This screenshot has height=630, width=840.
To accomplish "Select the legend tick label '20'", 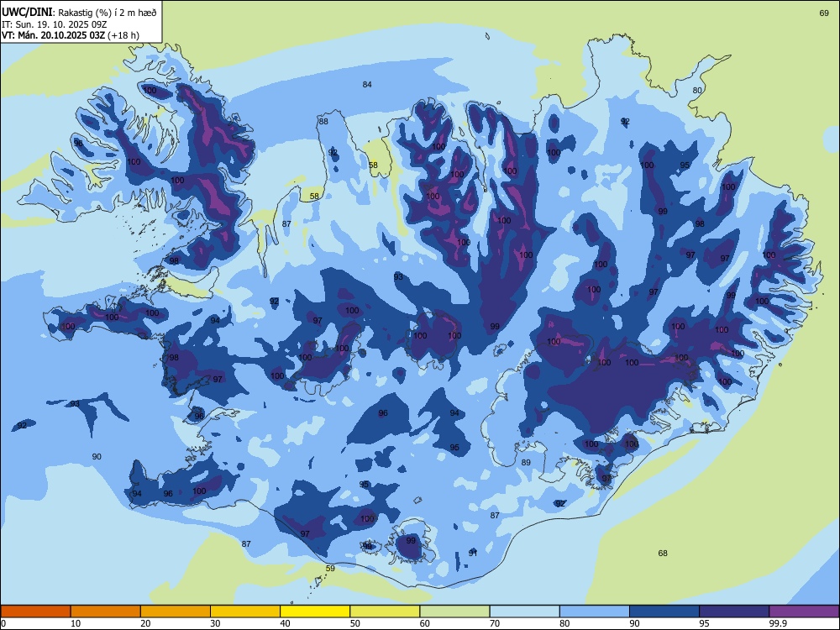I will pyautogui.click(x=145, y=623).
